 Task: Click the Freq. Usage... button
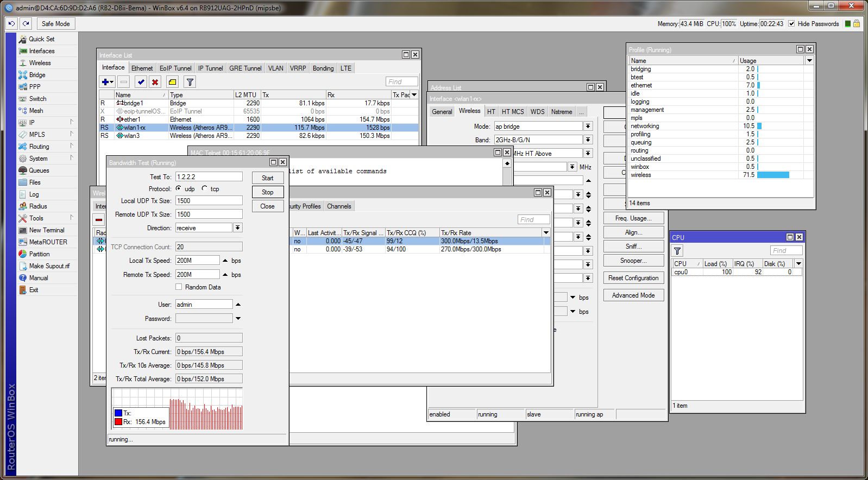click(633, 218)
